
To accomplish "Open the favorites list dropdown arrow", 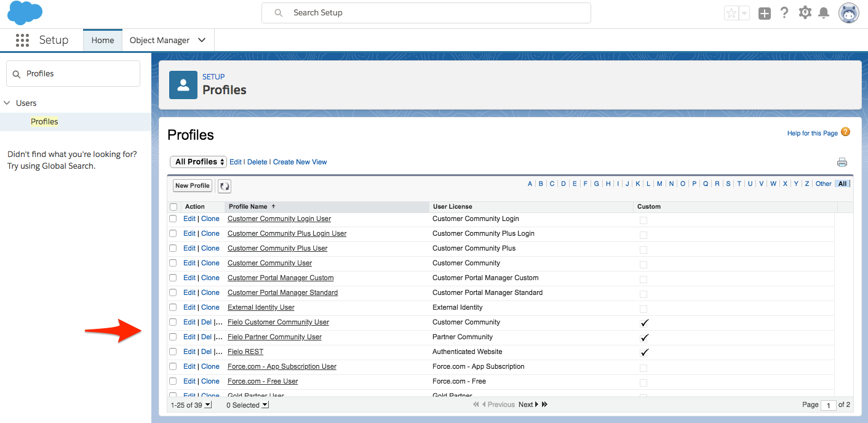I will point(744,13).
